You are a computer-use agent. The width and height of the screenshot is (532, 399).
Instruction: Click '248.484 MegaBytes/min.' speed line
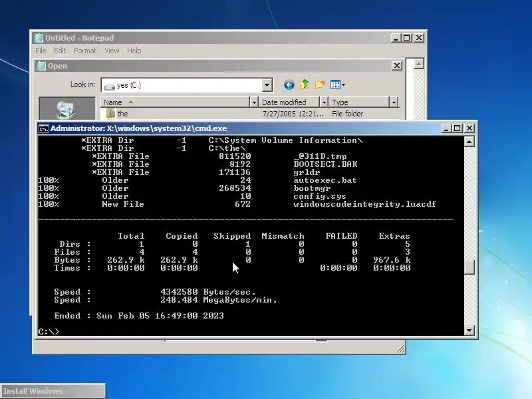coord(219,300)
